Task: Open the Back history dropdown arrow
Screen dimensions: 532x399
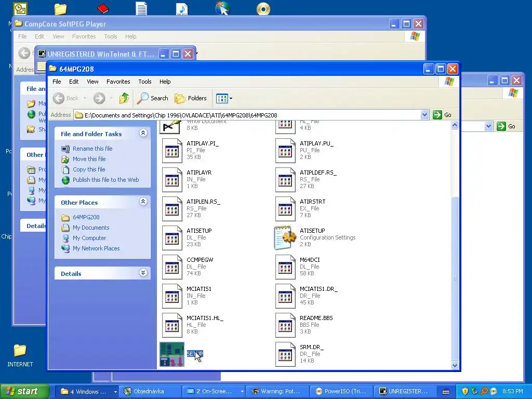Action: 85,98
